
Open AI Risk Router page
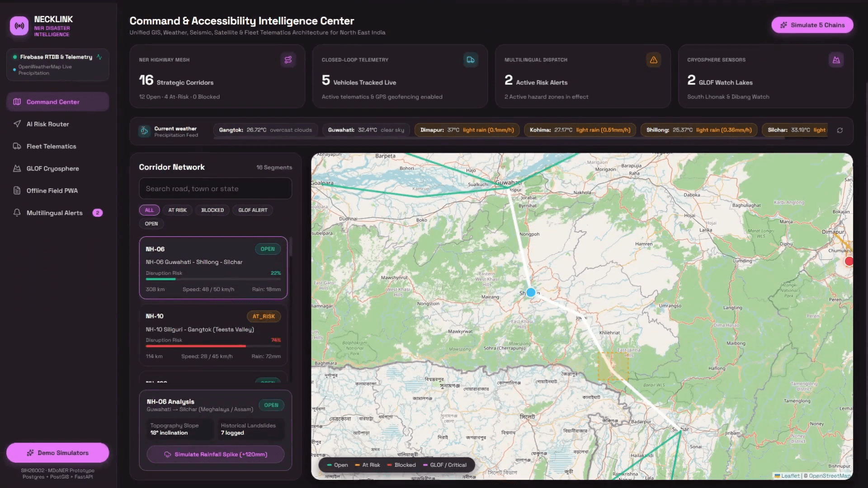(x=57, y=124)
